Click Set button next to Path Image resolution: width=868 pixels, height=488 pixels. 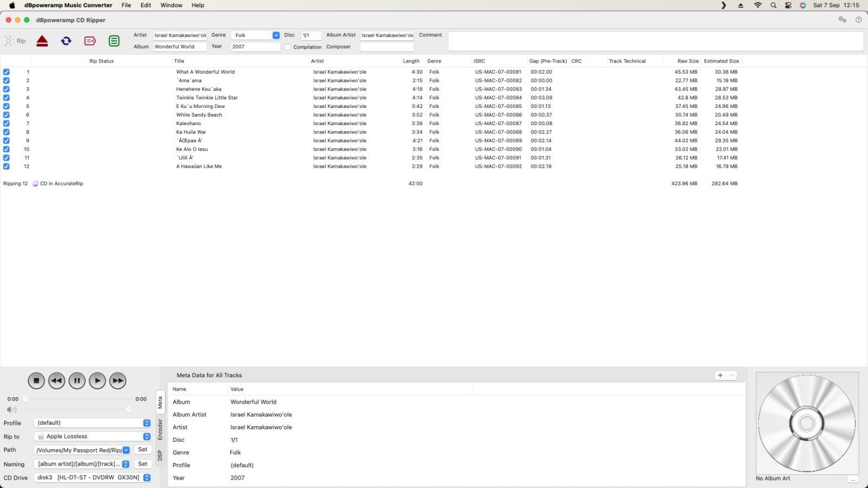pos(142,450)
